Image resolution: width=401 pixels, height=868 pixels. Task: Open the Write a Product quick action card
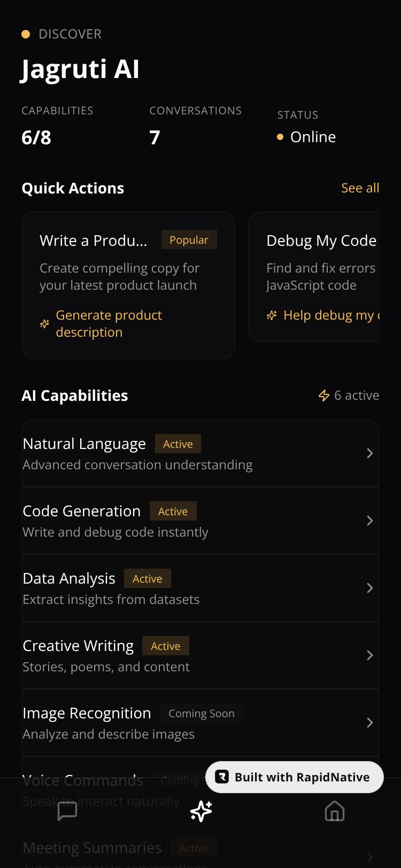[128, 285]
